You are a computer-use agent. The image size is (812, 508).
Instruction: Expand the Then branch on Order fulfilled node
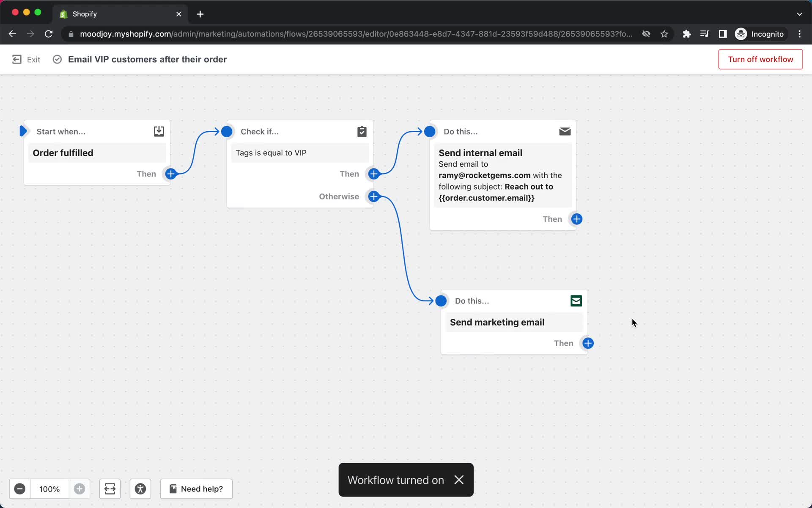171,174
